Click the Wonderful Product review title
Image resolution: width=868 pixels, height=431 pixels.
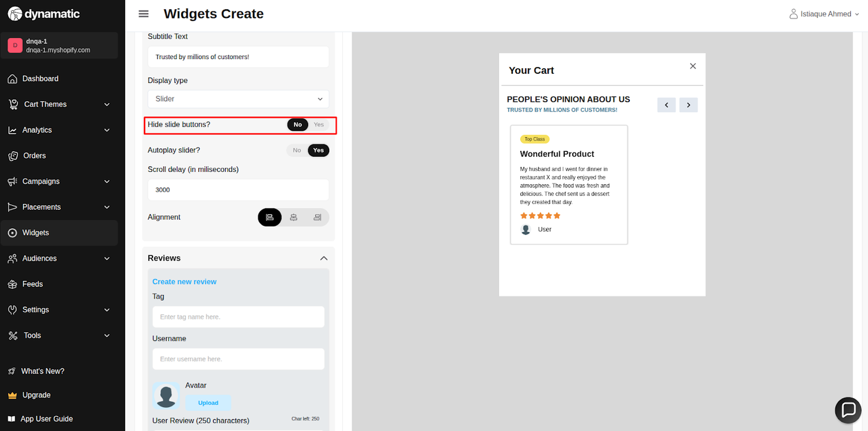coord(557,154)
